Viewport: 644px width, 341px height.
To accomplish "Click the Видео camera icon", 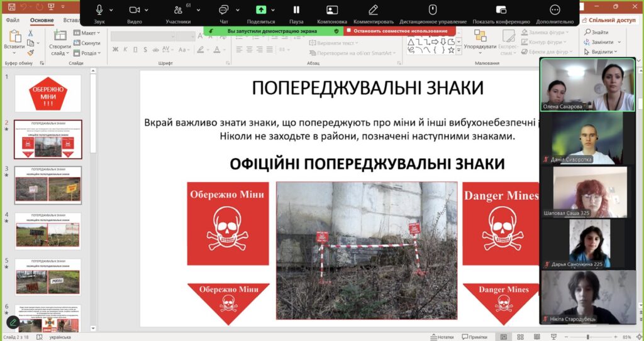I will 134,10.
